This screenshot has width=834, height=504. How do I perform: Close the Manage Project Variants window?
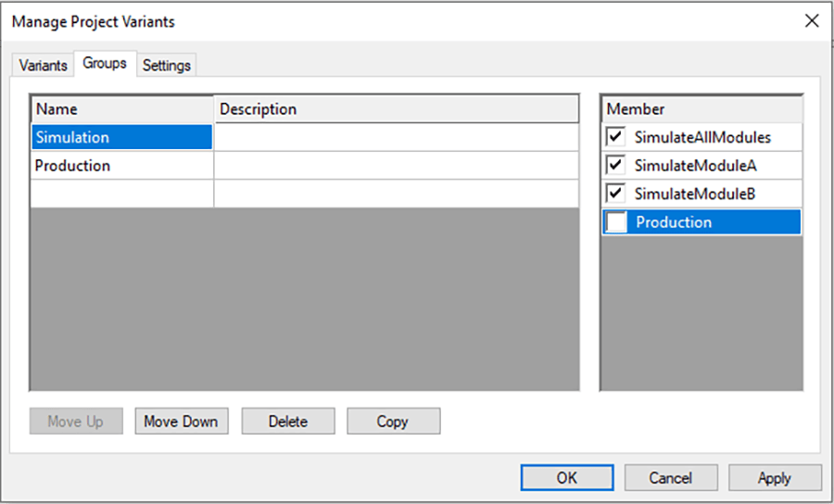[x=812, y=21]
